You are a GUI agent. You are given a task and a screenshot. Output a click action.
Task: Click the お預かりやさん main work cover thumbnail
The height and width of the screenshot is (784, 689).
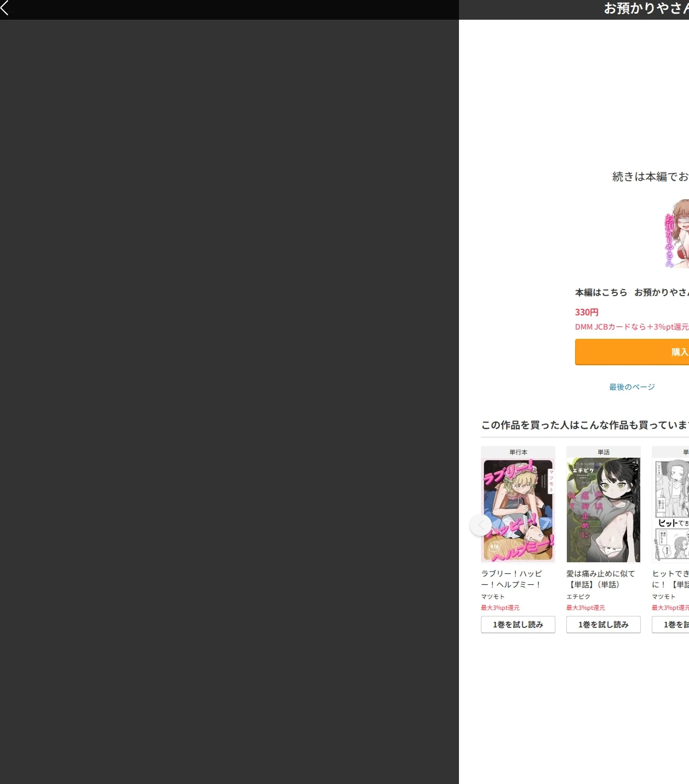[x=676, y=234]
